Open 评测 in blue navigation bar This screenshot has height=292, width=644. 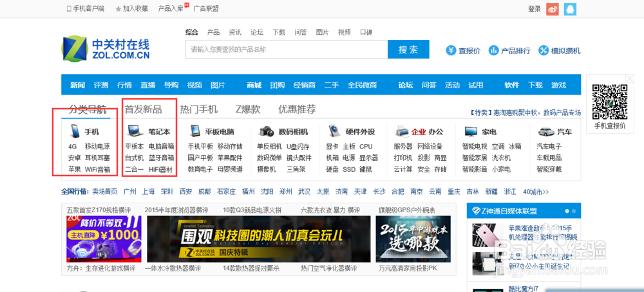(x=100, y=86)
